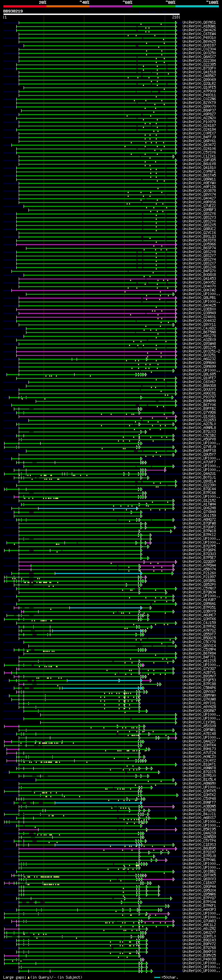Click the purple ~60% identity legend segment
Viewport: 222px width, 980px height.
111,6
